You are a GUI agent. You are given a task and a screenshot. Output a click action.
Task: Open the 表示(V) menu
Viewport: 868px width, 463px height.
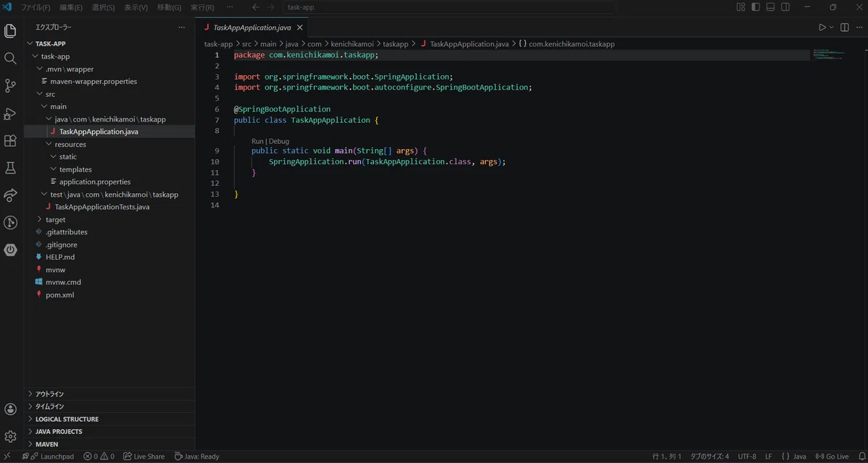click(x=136, y=7)
